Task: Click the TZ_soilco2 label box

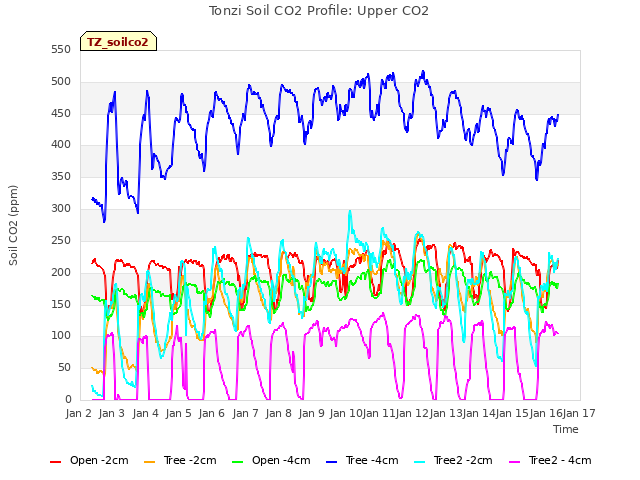Action: click(118, 41)
